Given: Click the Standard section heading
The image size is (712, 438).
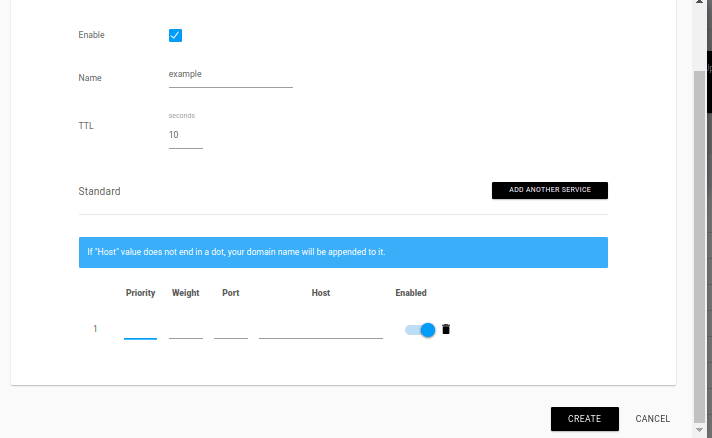Looking at the screenshot, I should 99,191.
